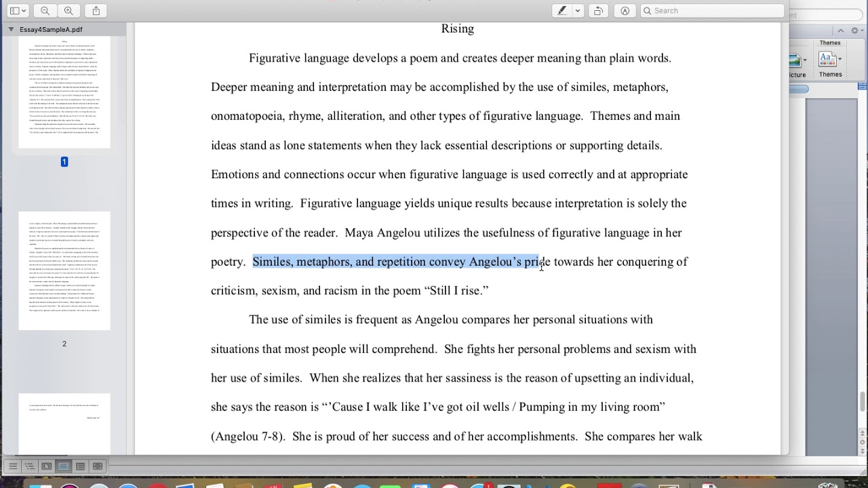This screenshot has width=868, height=488.
Task: Click the phrase "The use of similes"
Action: (x=295, y=320)
